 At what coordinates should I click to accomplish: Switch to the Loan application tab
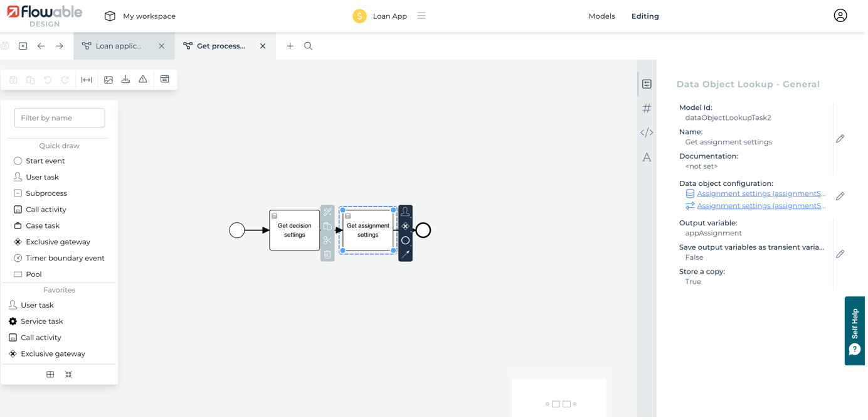[x=118, y=46]
